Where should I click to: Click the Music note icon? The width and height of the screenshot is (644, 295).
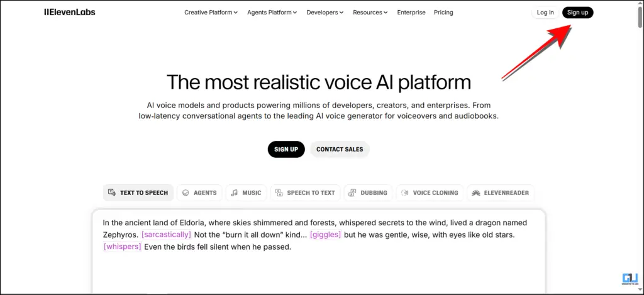point(234,192)
